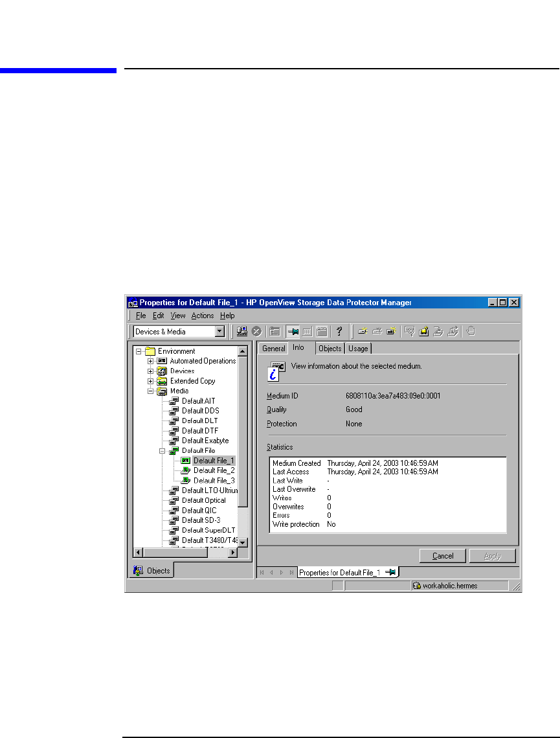Screen dimensions: 560x738
Task: Switch to the General tab
Action: [273, 349]
